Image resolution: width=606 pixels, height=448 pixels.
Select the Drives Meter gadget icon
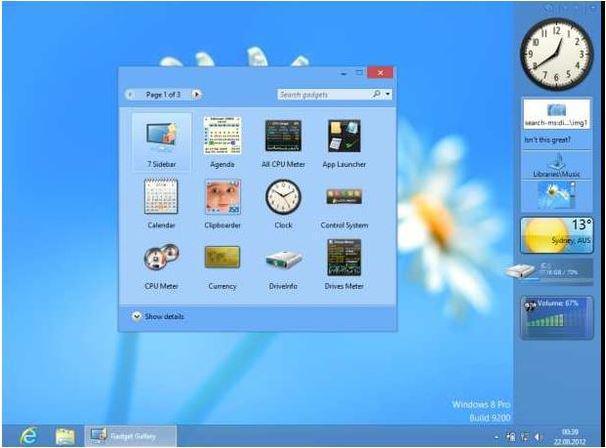coord(344,257)
